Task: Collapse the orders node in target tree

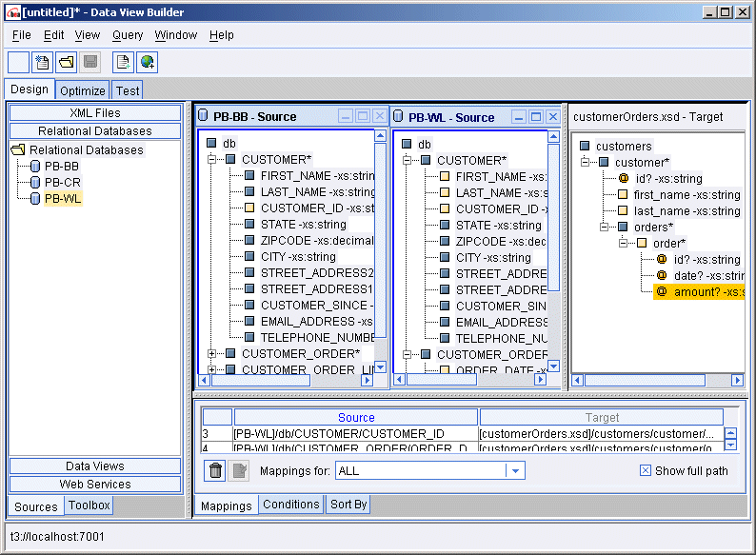Action: (x=604, y=227)
